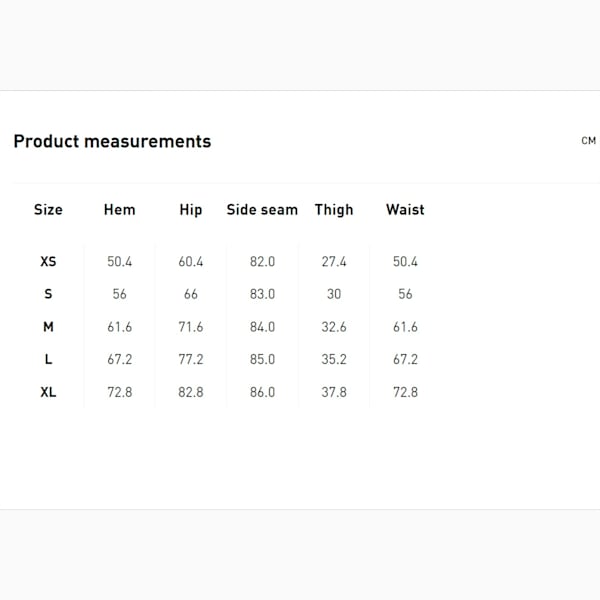
Task: Click the XS side seam value 82.0
Action: coord(262,261)
